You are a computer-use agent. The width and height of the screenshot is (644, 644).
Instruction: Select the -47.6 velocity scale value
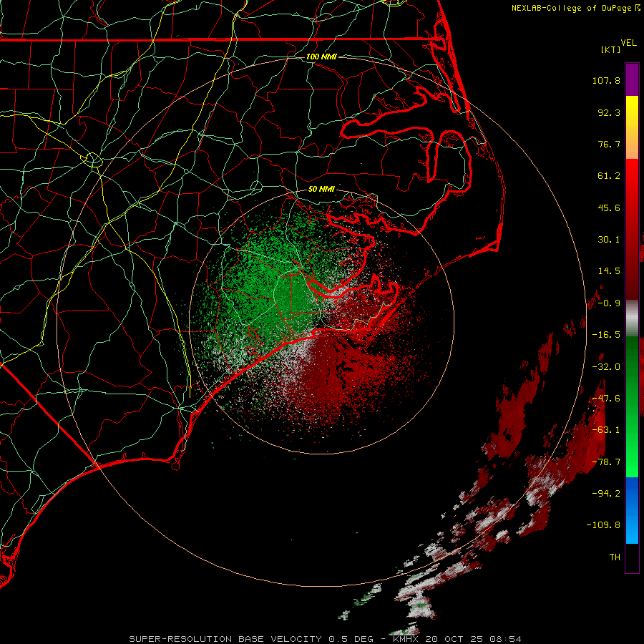tap(606, 399)
